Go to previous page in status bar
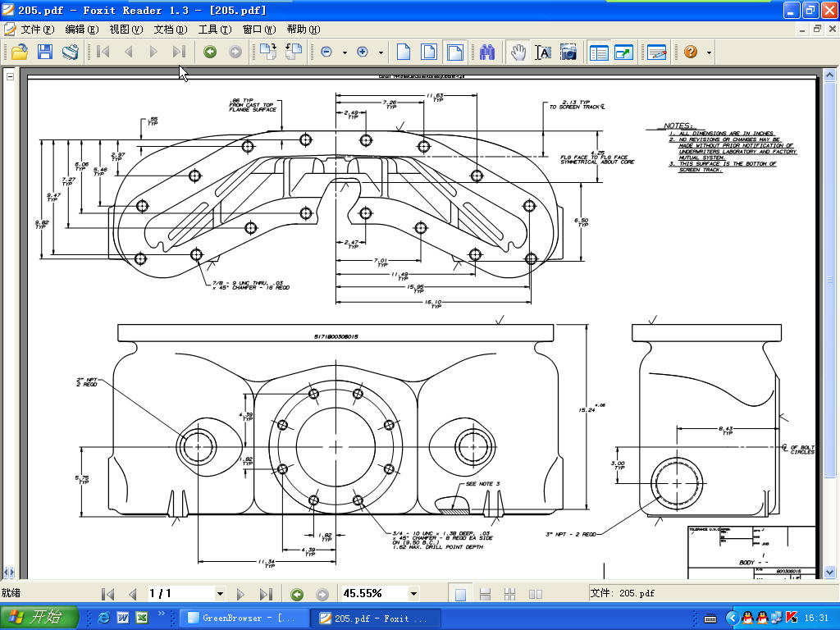840x630 pixels. point(132,594)
